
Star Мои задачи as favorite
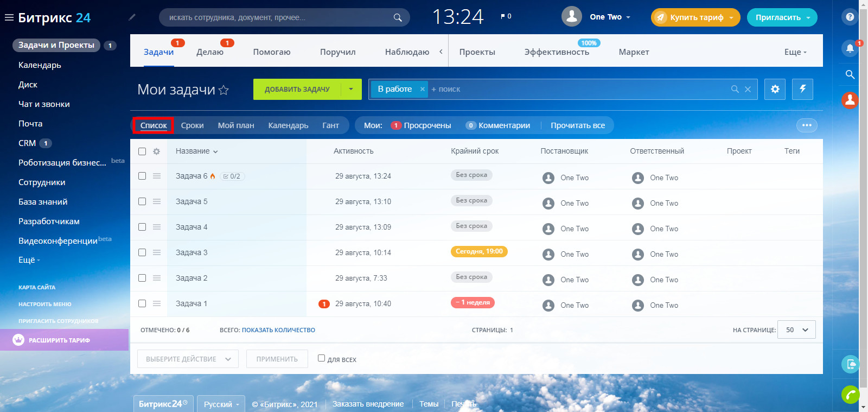coord(224,90)
